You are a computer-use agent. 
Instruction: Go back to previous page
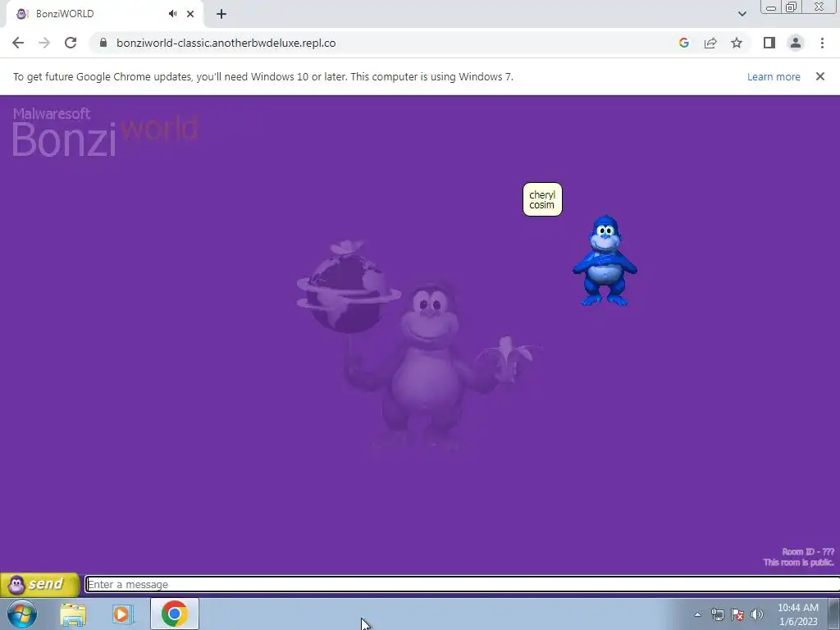coord(18,43)
